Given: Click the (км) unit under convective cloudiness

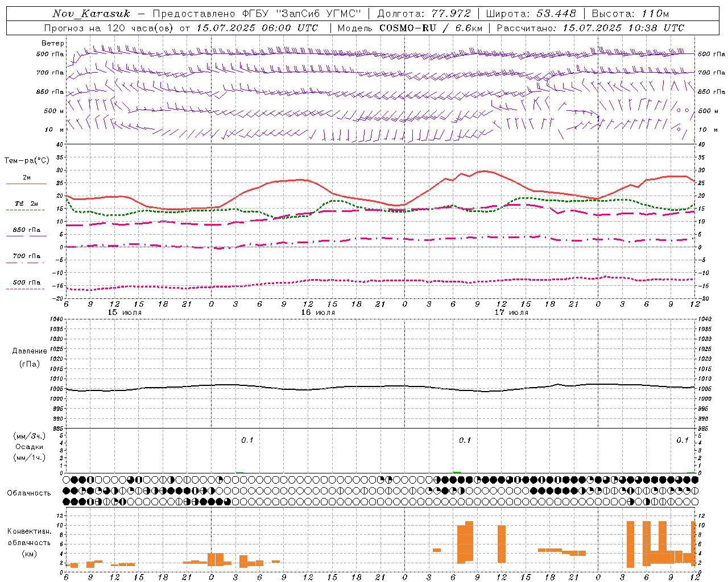Looking at the screenshot, I should (30, 554).
